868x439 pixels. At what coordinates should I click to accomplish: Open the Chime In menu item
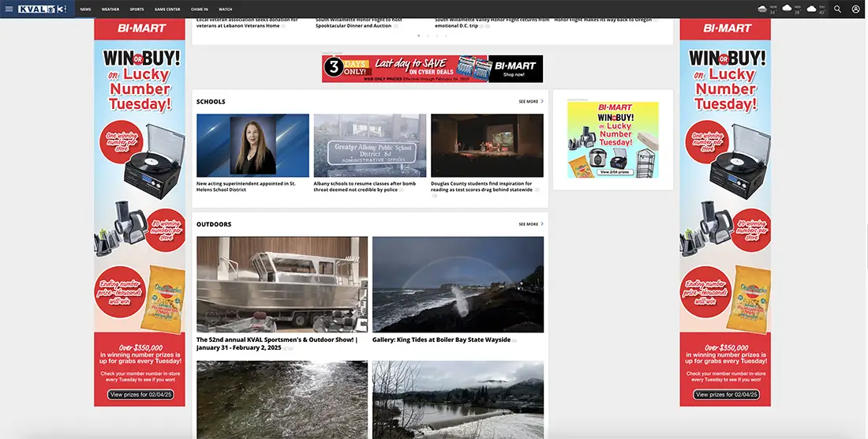[x=200, y=9]
